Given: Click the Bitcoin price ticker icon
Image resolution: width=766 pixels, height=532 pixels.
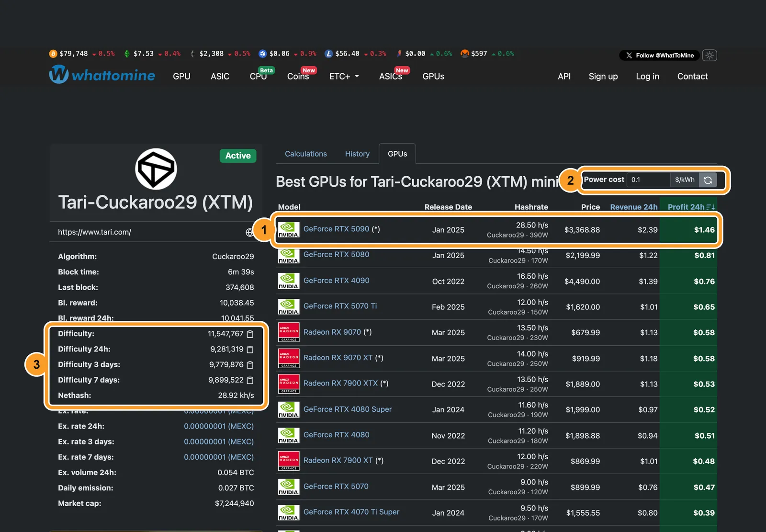Looking at the screenshot, I should (x=53, y=54).
